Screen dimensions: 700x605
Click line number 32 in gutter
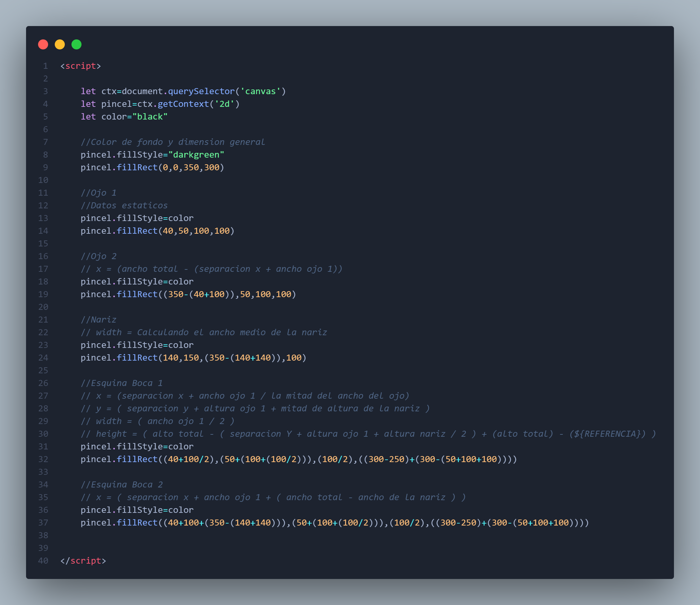(43, 459)
